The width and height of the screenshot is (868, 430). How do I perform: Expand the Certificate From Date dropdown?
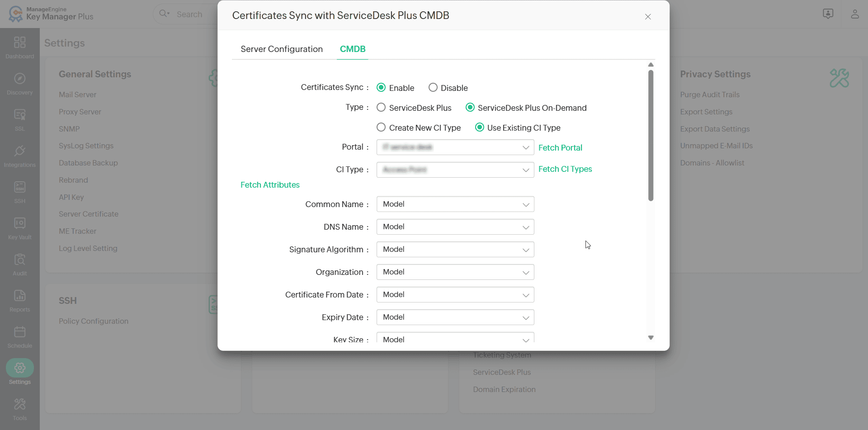(455, 294)
